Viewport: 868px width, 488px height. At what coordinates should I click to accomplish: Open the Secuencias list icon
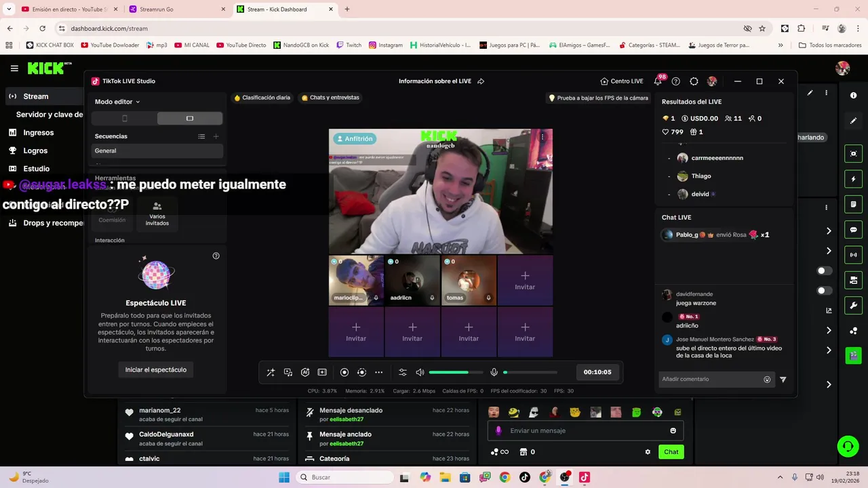pos(201,136)
